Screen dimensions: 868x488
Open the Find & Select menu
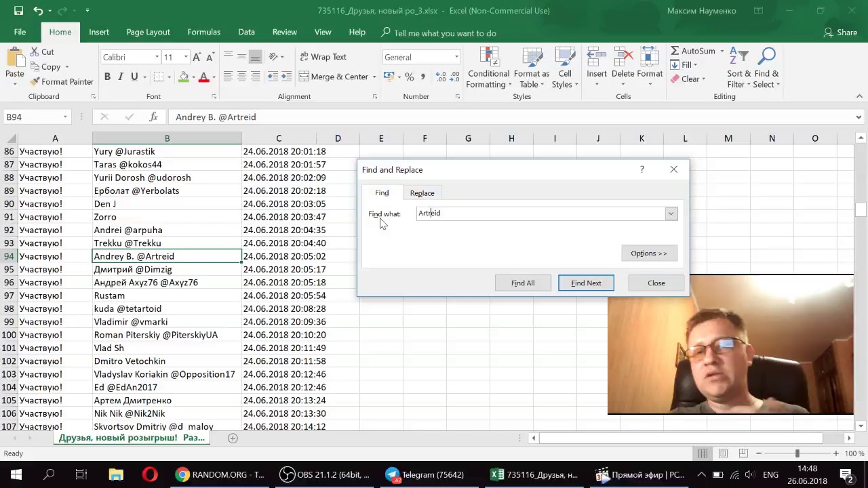click(766, 67)
